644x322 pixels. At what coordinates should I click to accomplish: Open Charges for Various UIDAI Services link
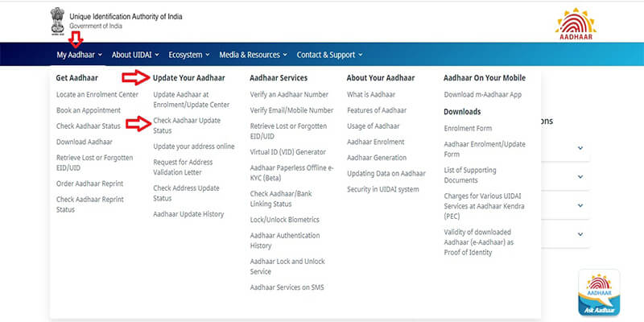[x=484, y=206]
